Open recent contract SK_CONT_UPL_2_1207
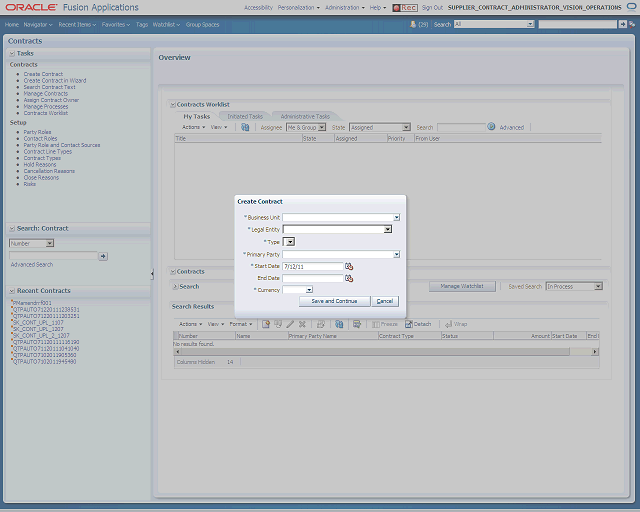The width and height of the screenshot is (640, 512). 41,336
